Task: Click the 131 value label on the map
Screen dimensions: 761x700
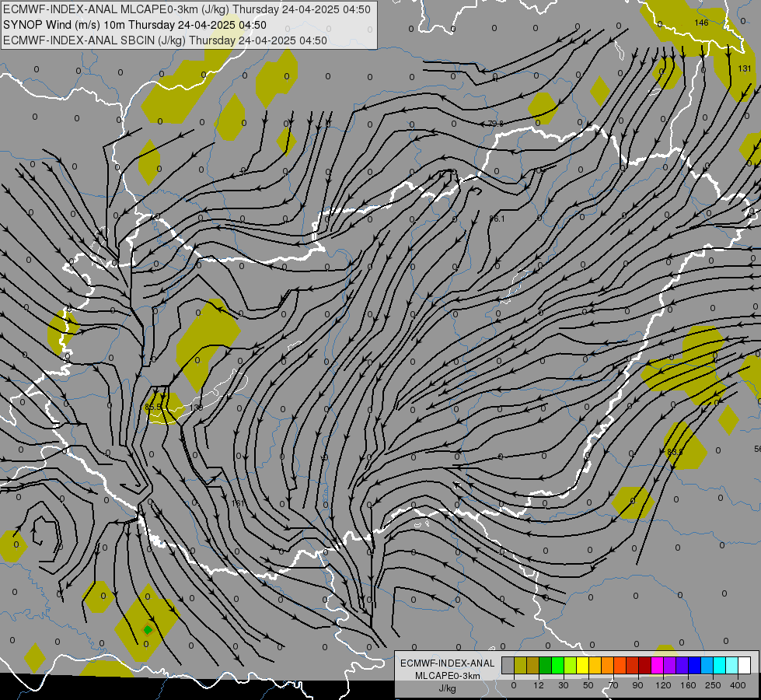Action: click(745, 68)
